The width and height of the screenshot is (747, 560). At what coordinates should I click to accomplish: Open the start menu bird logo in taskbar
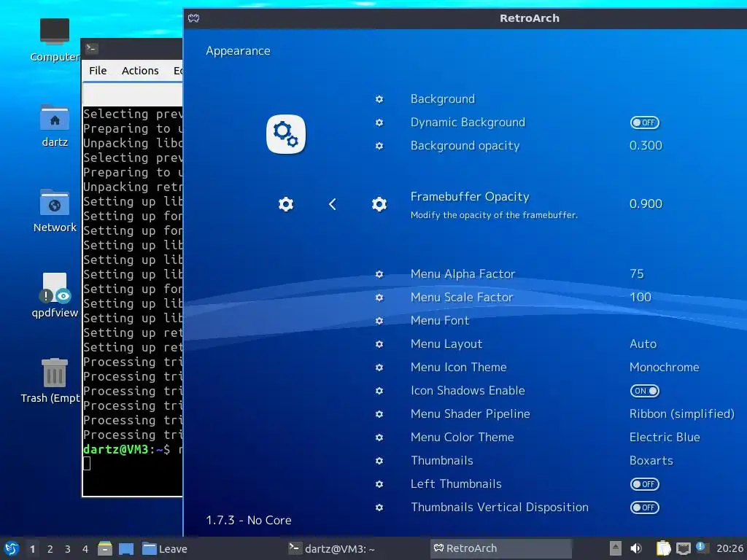pyautogui.click(x=12, y=548)
